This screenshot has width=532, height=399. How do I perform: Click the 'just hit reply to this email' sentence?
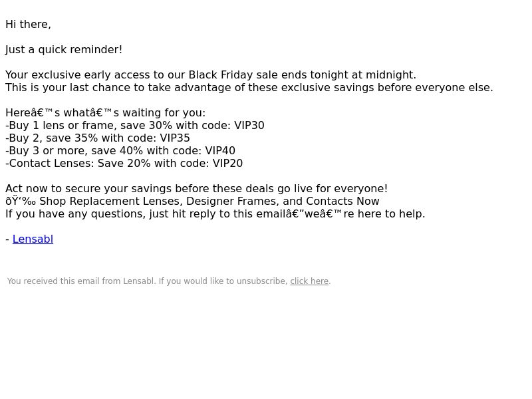(215, 214)
